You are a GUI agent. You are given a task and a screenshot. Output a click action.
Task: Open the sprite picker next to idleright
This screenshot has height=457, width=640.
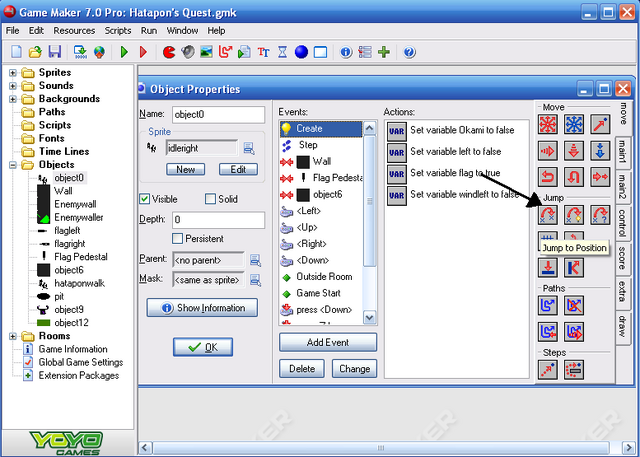pos(249,148)
